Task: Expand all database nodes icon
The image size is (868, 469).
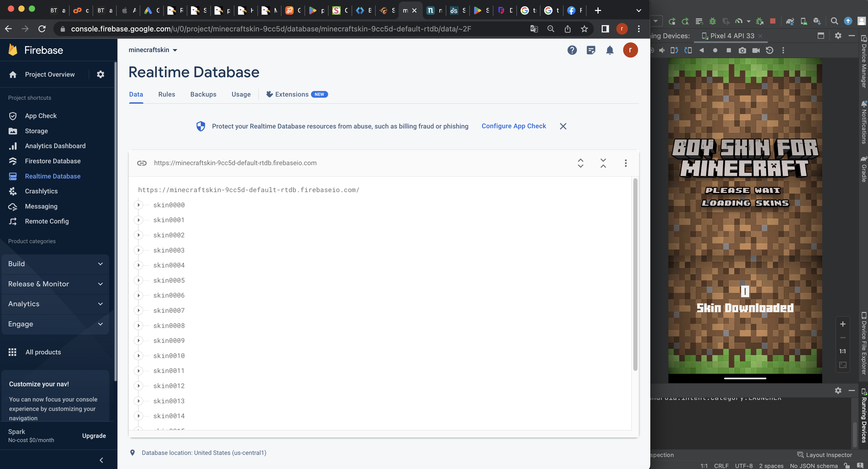Action: point(580,163)
